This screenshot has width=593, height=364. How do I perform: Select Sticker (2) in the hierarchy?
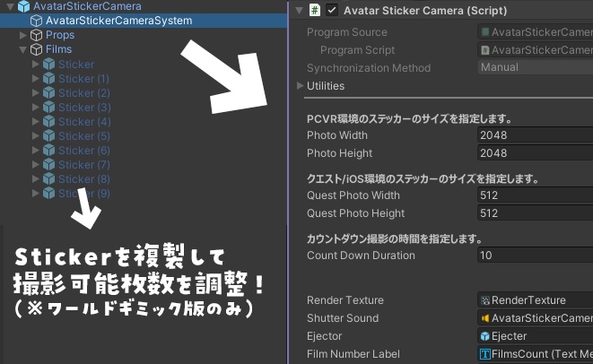coord(84,93)
